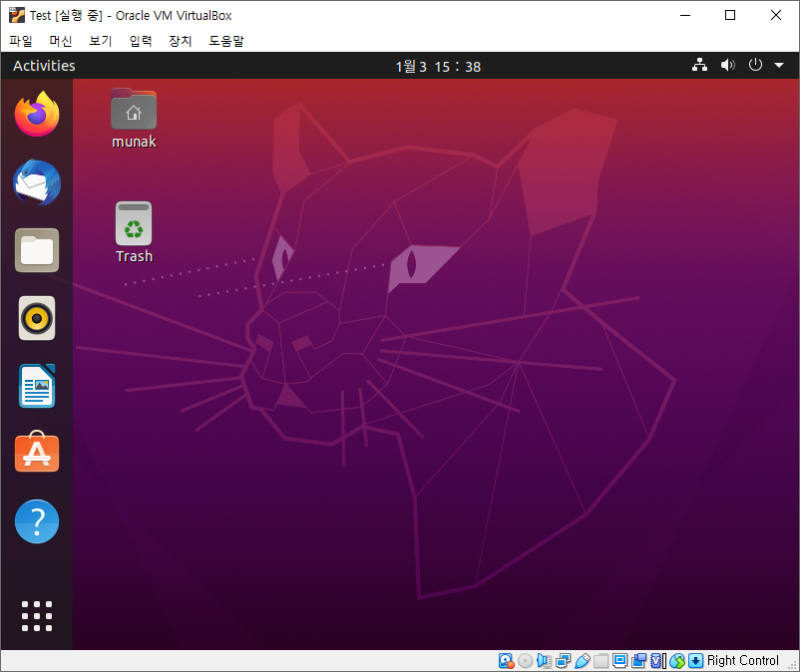
Task: Open the 도움말 menu
Action: pos(226,41)
